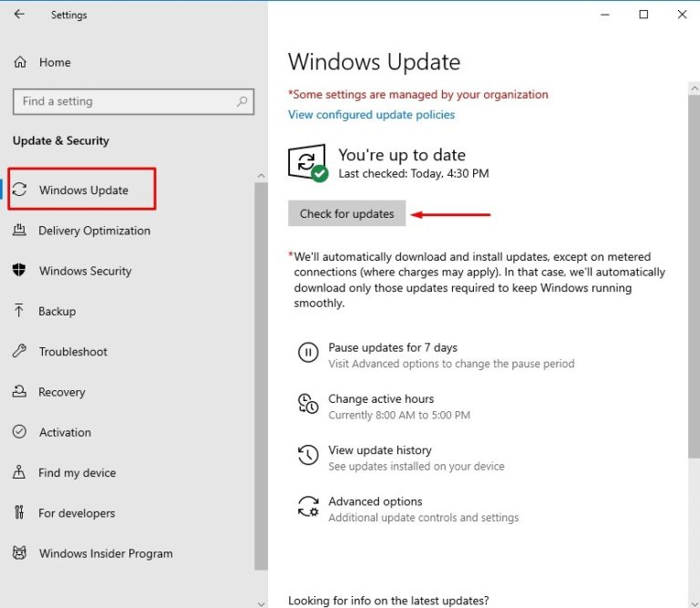
Task: Click the Activation checkmark circle icon
Action: (19, 432)
